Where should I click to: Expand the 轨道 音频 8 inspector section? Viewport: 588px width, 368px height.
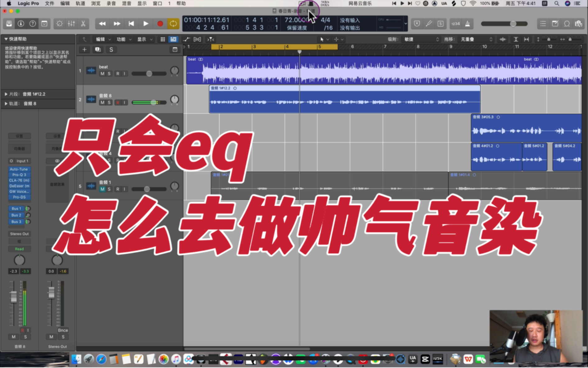pyautogui.click(x=6, y=104)
